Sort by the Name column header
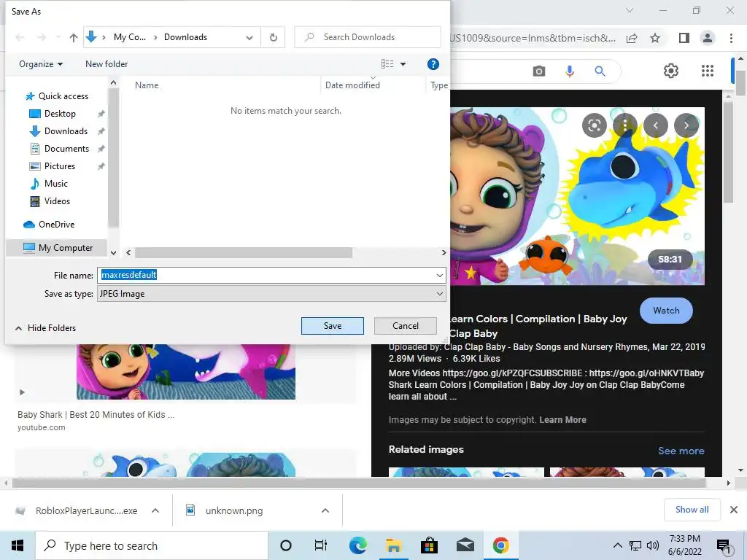This screenshot has width=747, height=560. point(147,85)
